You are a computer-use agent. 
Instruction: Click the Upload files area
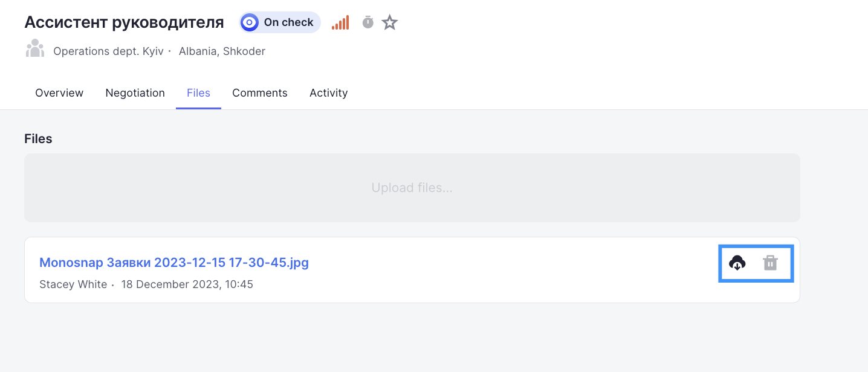pyautogui.click(x=412, y=187)
